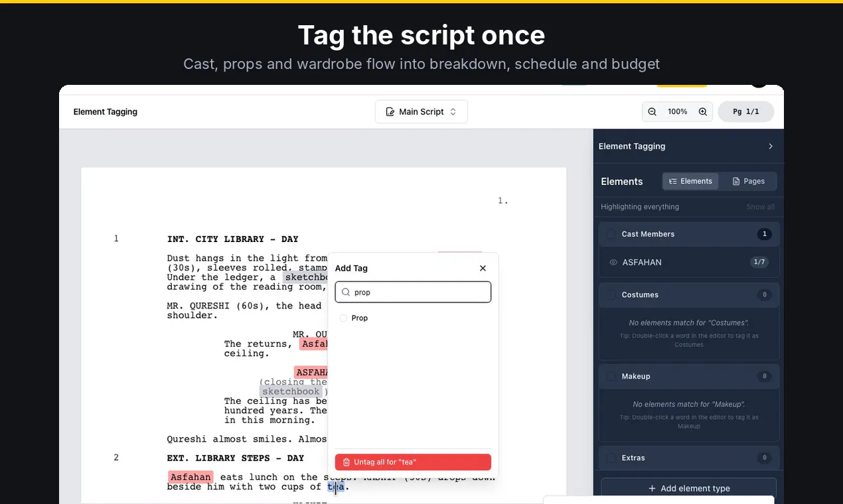Tick the Prop checkbox in Add Tag
This screenshot has height=504, width=843.
click(343, 318)
